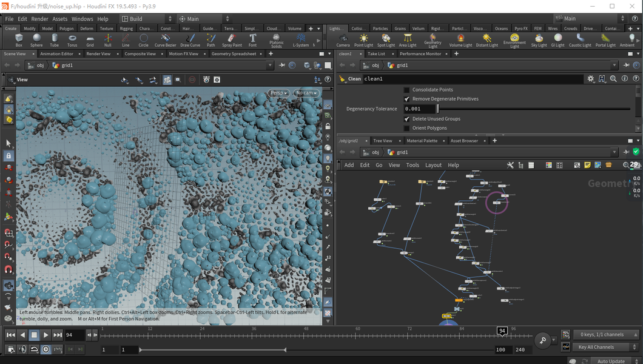Switch to the Tree View tab
This screenshot has width=643, height=364.
383,141
